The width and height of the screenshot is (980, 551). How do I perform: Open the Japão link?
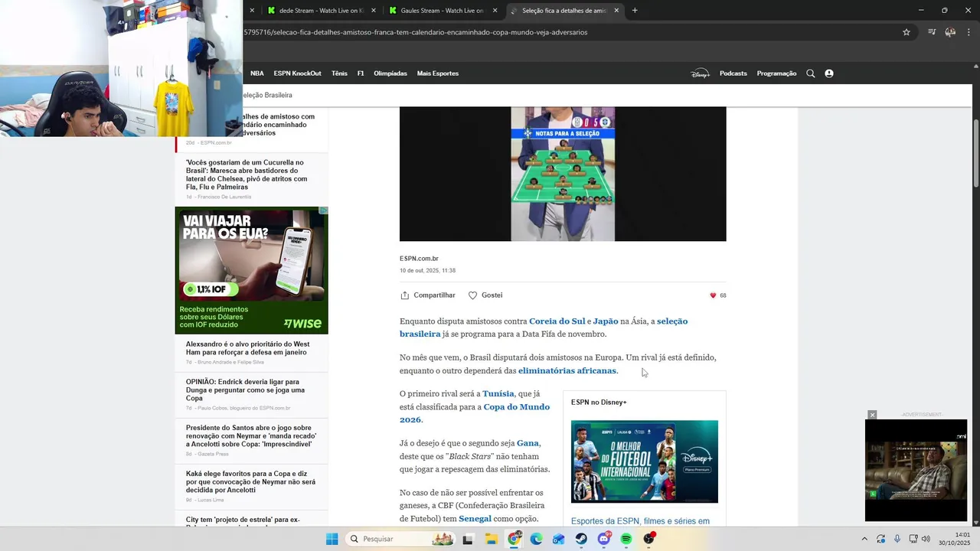606,321
